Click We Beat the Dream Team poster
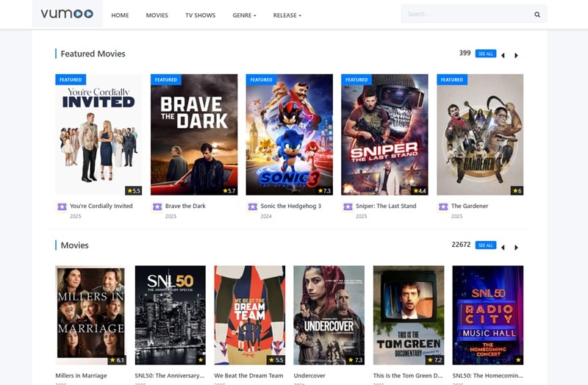 (x=249, y=315)
